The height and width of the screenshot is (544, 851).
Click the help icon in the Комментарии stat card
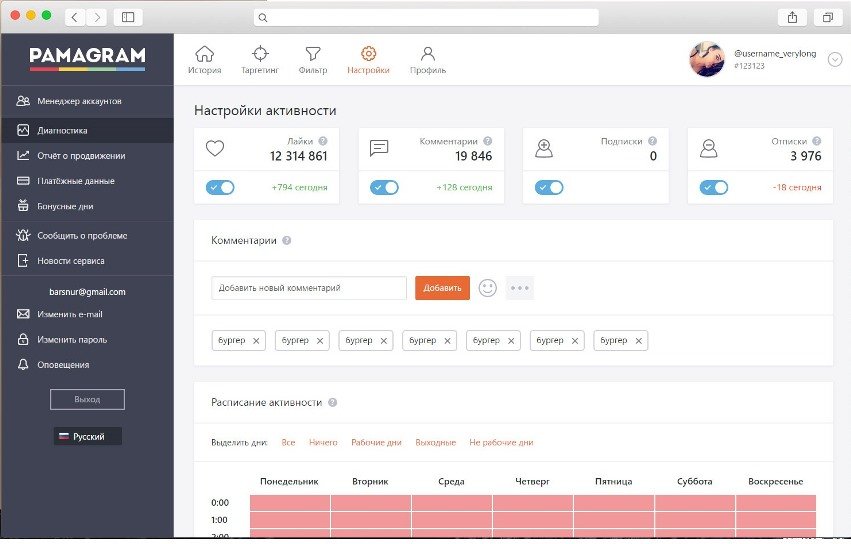click(x=487, y=141)
